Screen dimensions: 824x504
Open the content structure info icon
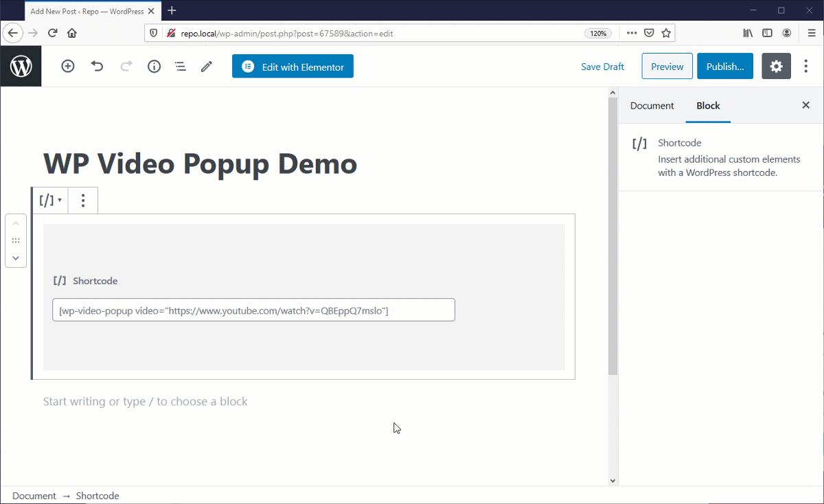[x=154, y=67]
